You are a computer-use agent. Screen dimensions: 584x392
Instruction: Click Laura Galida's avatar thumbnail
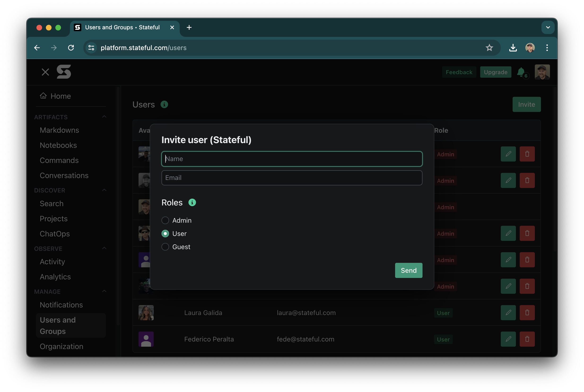click(146, 312)
